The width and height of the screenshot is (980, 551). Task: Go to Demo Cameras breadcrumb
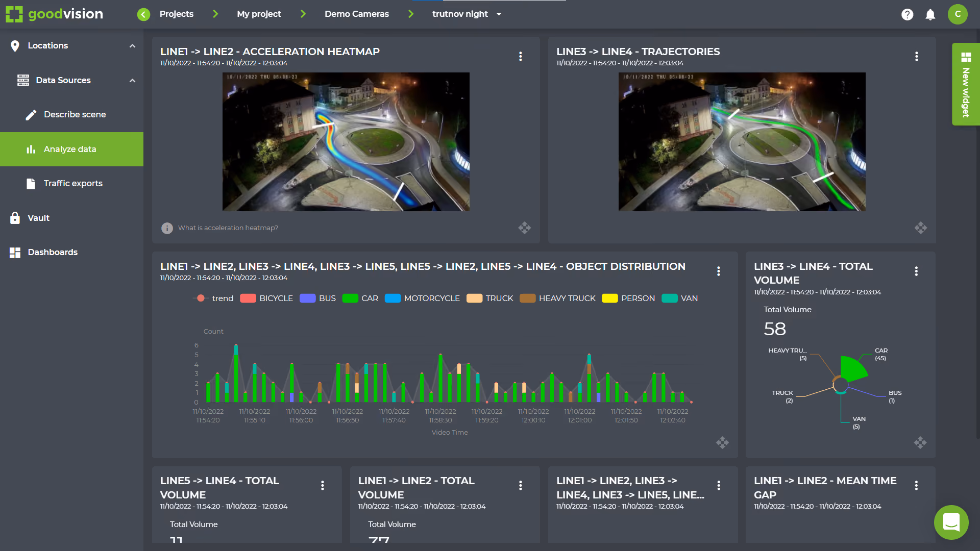coord(357,14)
